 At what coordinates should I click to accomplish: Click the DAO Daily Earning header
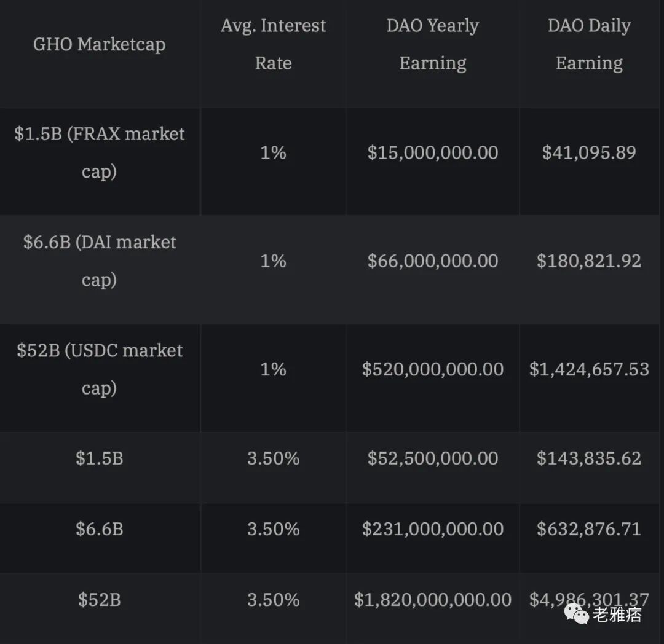589,44
